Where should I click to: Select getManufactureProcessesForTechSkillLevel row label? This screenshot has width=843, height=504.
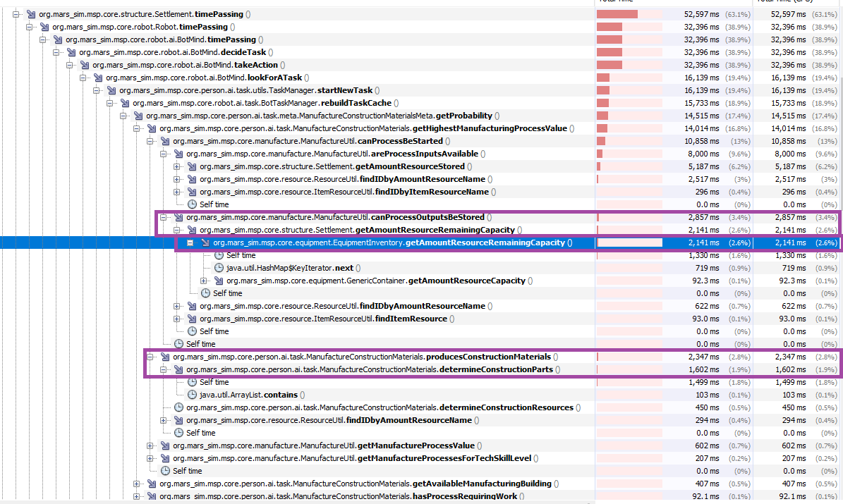pos(356,458)
